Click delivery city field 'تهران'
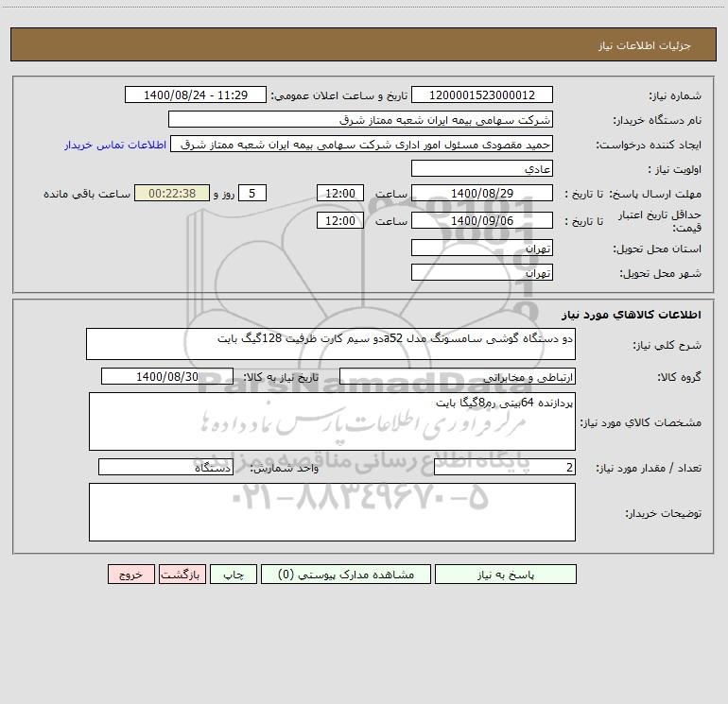Image resolution: width=728 pixels, height=704 pixels. tap(482, 272)
